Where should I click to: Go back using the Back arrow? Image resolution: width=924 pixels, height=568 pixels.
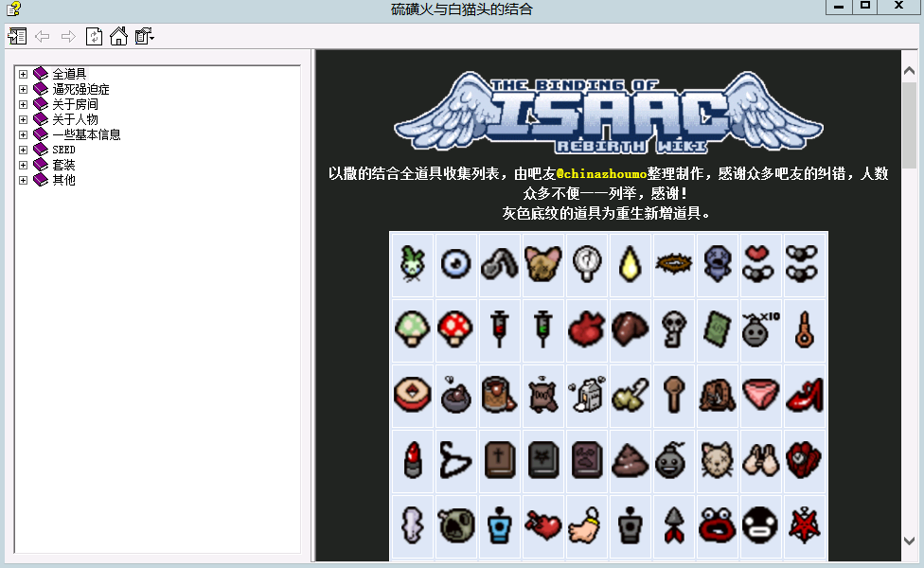pyautogui.click(x=43, y=37)
